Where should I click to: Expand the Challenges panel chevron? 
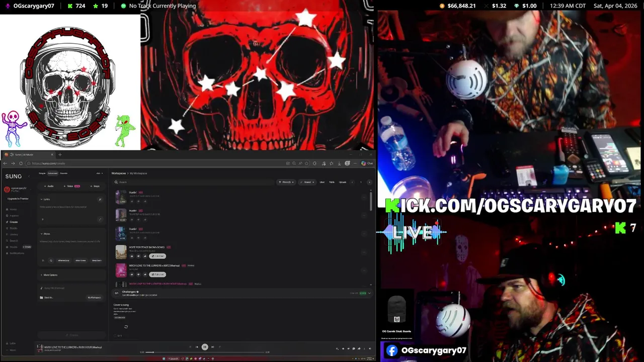(x=369, y=293)
